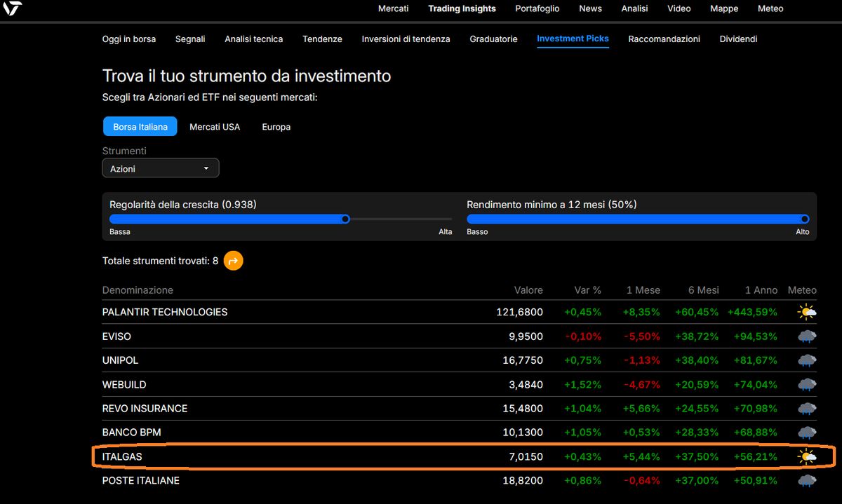Click the Totale strumenti trovati: 8 text
The image size is (842, 504).
[x=160, y=261]
